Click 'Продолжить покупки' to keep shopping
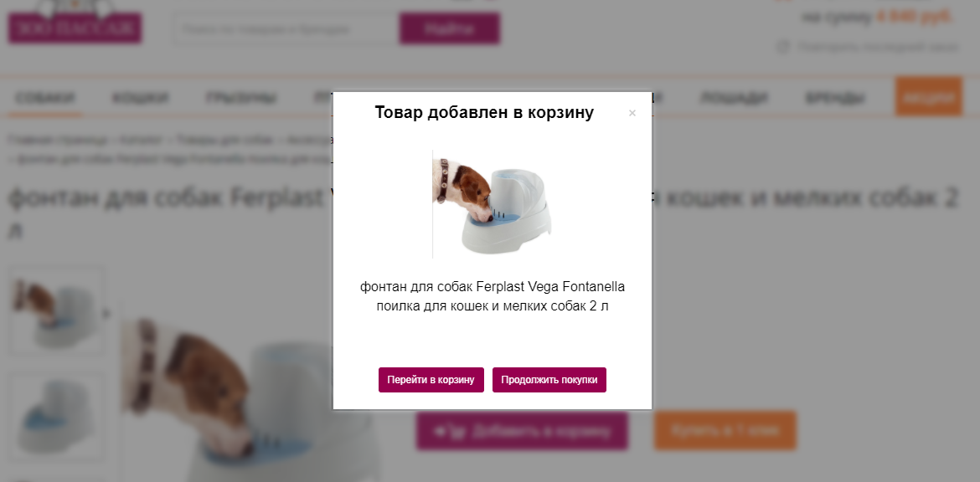 coord(549,380)
